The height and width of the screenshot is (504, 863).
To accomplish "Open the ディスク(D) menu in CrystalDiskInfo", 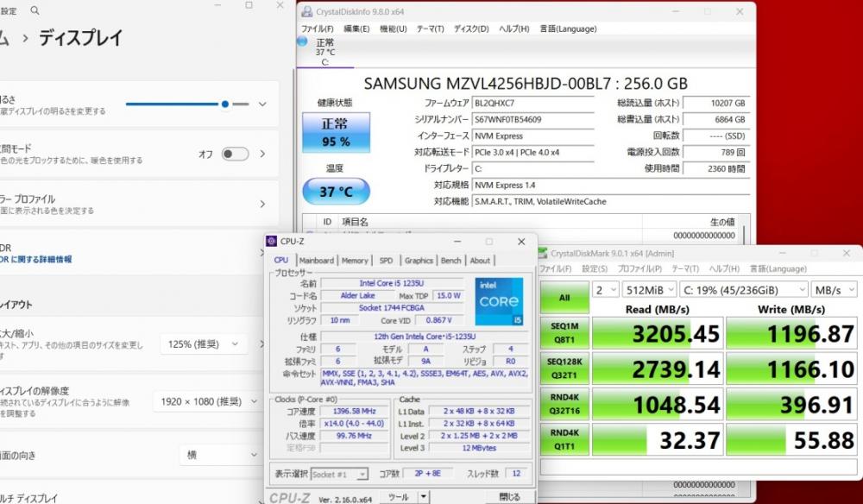I will coord(471,28).
